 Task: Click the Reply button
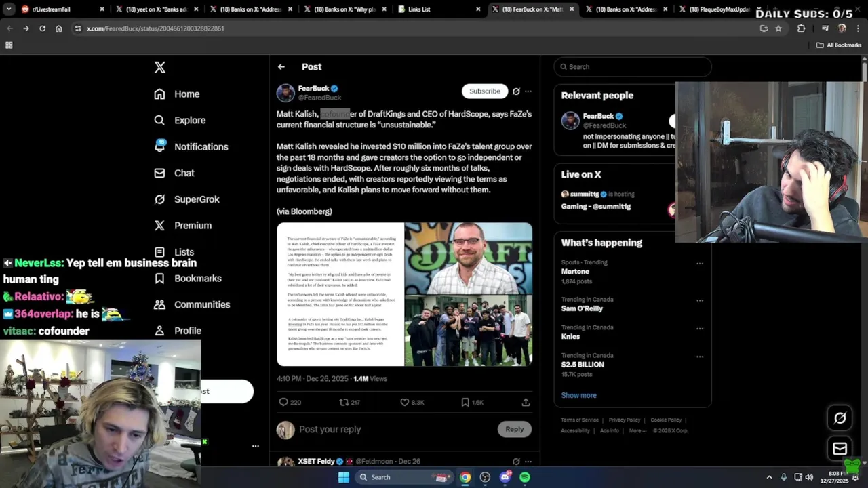515,429
